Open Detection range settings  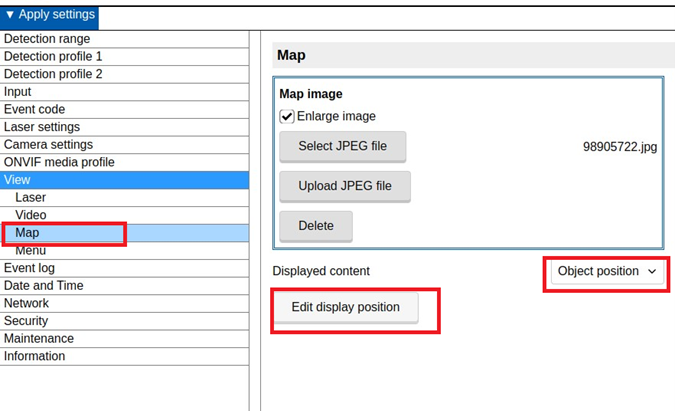47,39
